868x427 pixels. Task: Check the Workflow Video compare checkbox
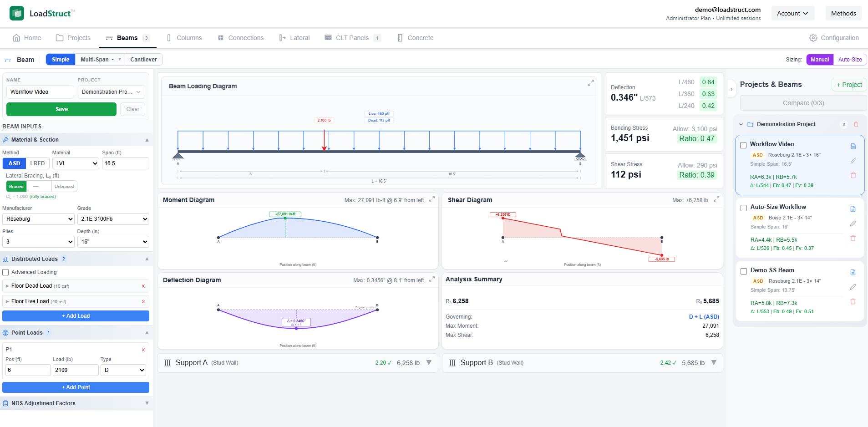coord(743,145)
